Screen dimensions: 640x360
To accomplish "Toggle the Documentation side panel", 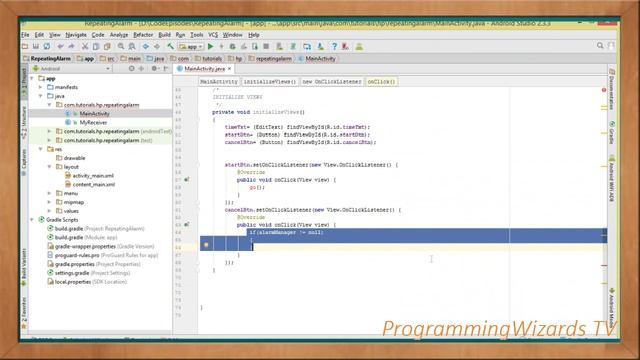I will pyautogui.click(x=612, y=89).
